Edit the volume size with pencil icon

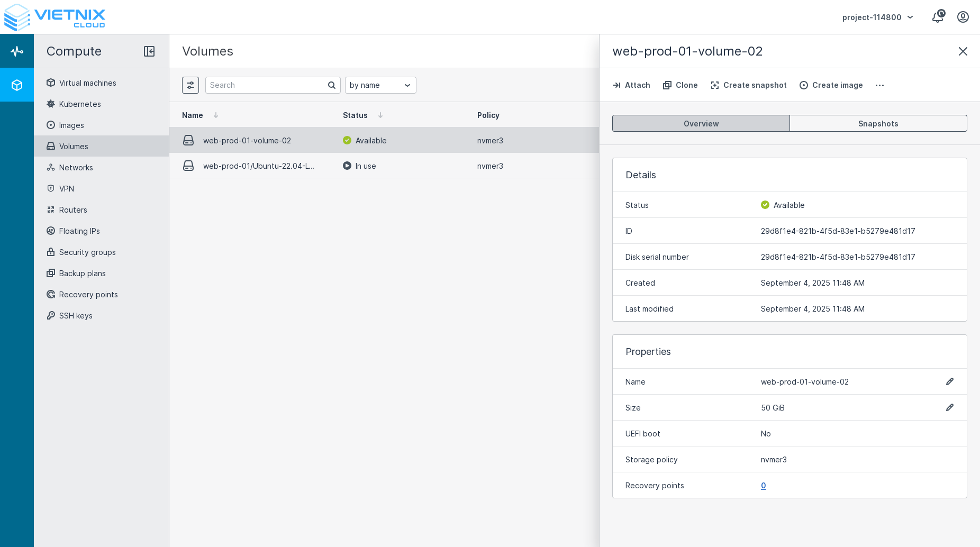point(950,408)
